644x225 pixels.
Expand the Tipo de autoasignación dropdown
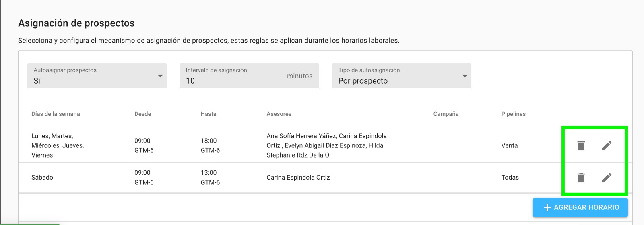pos(401,76)
